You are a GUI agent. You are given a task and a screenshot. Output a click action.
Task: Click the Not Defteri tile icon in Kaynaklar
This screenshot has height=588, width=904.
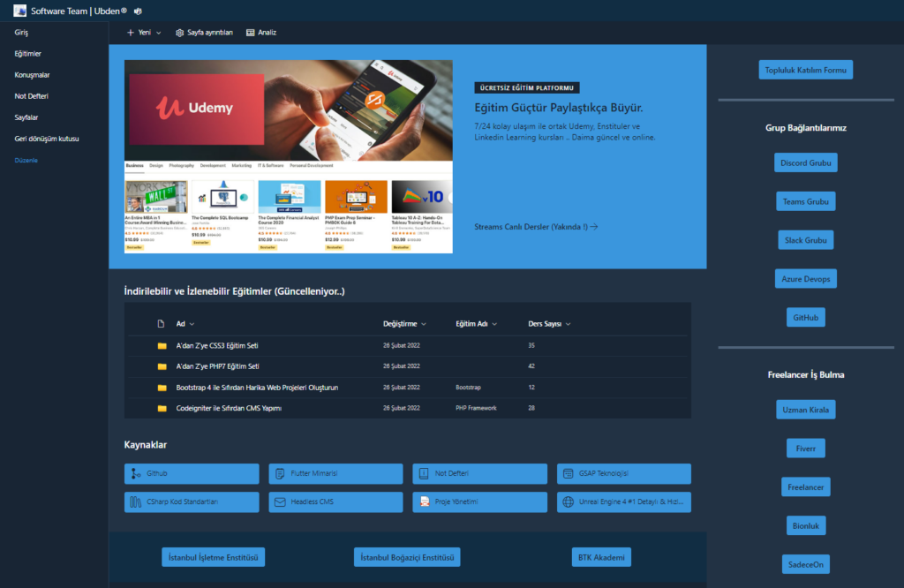tap(424, 473)
